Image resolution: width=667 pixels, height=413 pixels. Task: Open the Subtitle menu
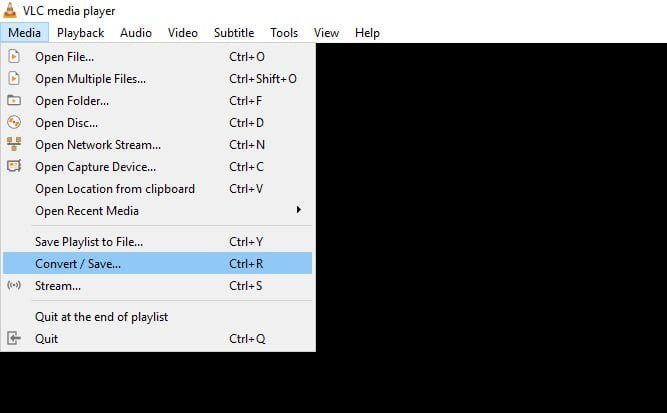coord(234,33)
